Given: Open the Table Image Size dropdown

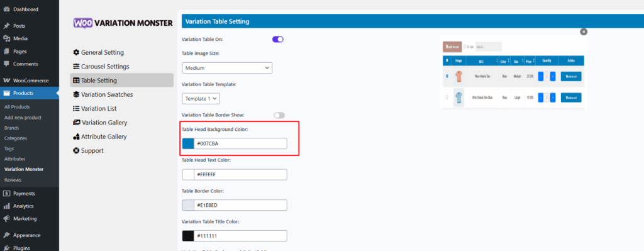Looking at the screenshot, I should (227, 68).
